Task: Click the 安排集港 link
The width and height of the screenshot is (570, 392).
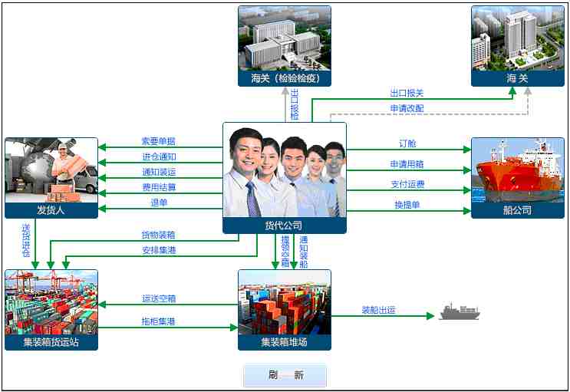Action: 159,250
